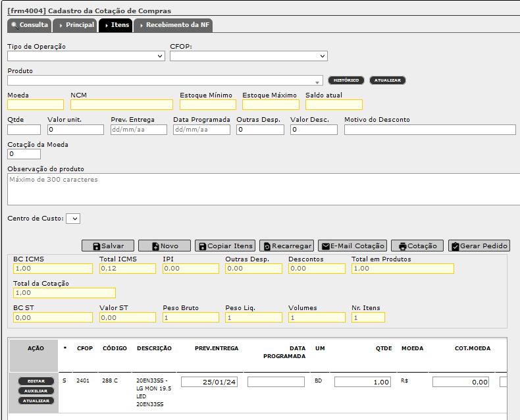Click the Recarregar reload icon

pyautogui.click(x=267, y=246)
